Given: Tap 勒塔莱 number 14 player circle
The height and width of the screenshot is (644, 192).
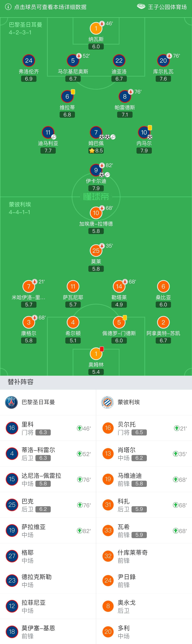Looking at the screenshot, I should pos(119,287).
